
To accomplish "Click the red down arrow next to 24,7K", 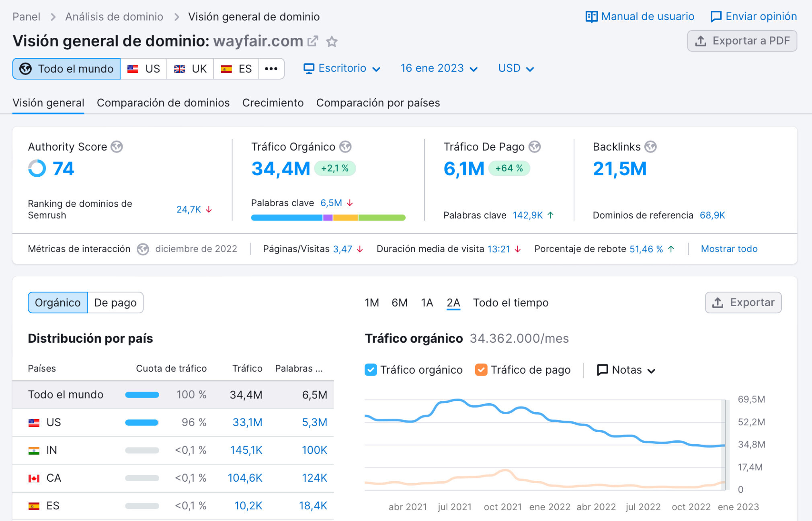I will point(209,210).
